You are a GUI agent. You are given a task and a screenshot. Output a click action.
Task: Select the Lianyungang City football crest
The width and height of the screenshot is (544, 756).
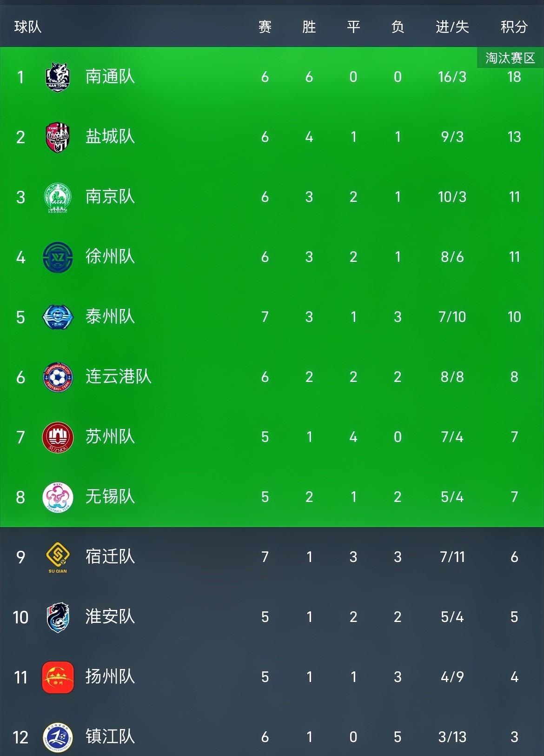pyautogui.click(x=58, y=377)
